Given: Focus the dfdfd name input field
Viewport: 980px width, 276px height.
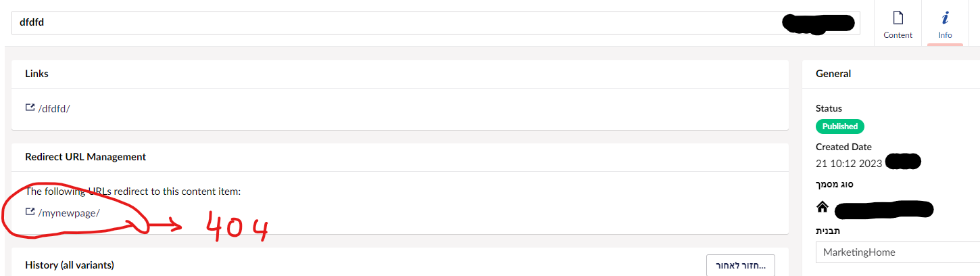Looking at the screenshot, I should click(x=392, y=22).
